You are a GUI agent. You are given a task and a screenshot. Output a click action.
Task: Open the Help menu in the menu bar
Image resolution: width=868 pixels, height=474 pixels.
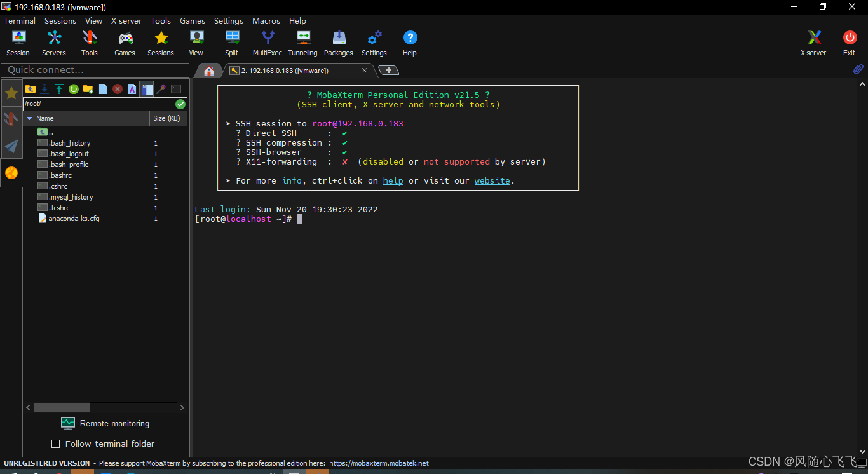tap(297, 20)
